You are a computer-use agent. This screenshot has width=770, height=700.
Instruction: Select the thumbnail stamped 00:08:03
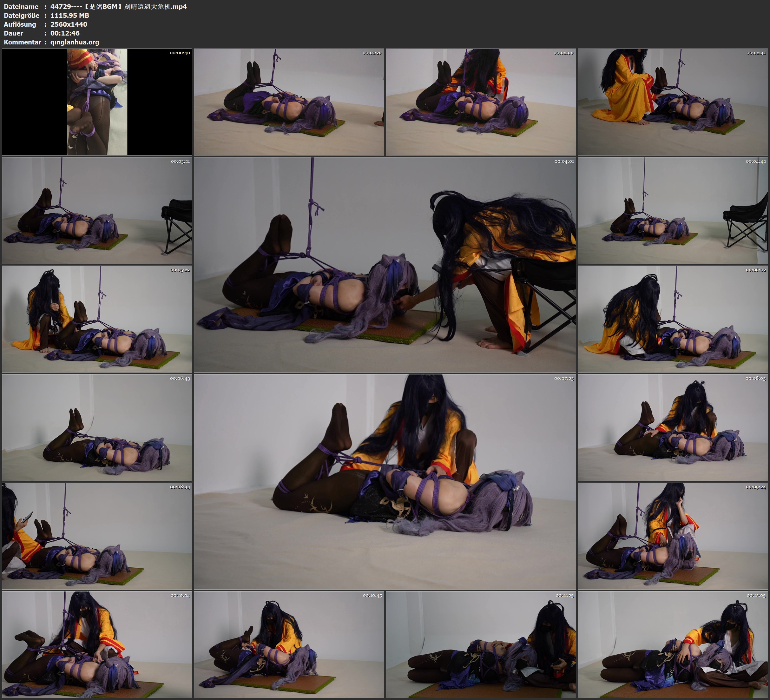(x=673, y=427)
